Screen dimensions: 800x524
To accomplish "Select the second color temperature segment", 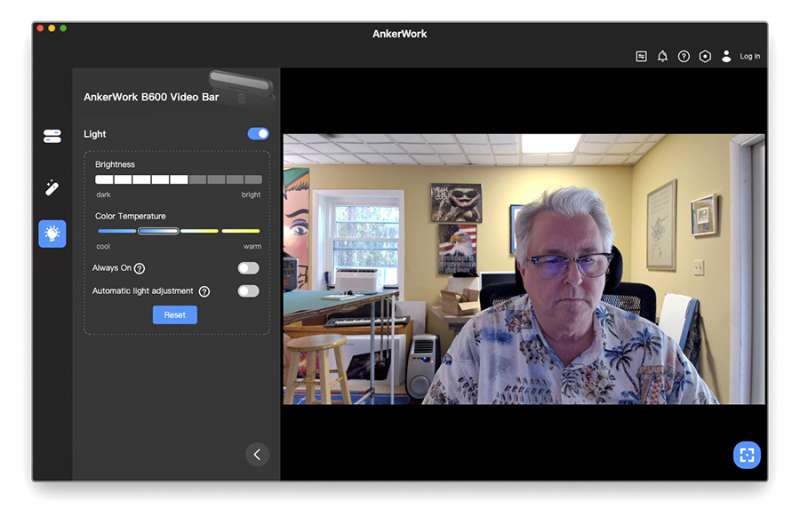I will [x=158, y=231].
